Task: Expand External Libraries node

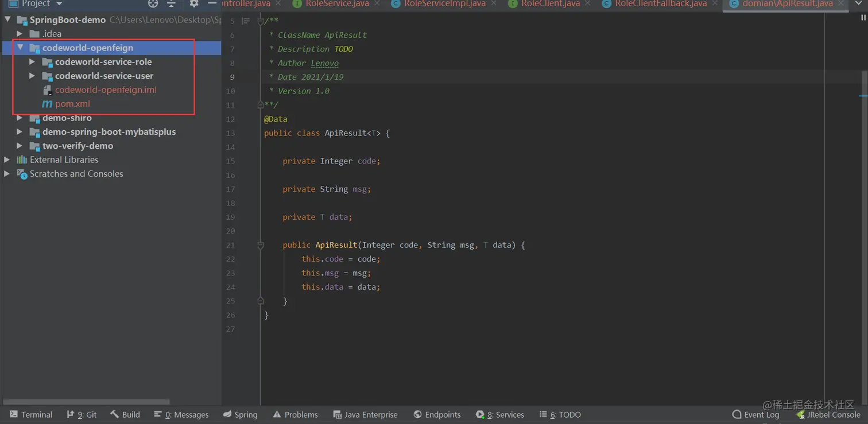Action: click(7, 160)
